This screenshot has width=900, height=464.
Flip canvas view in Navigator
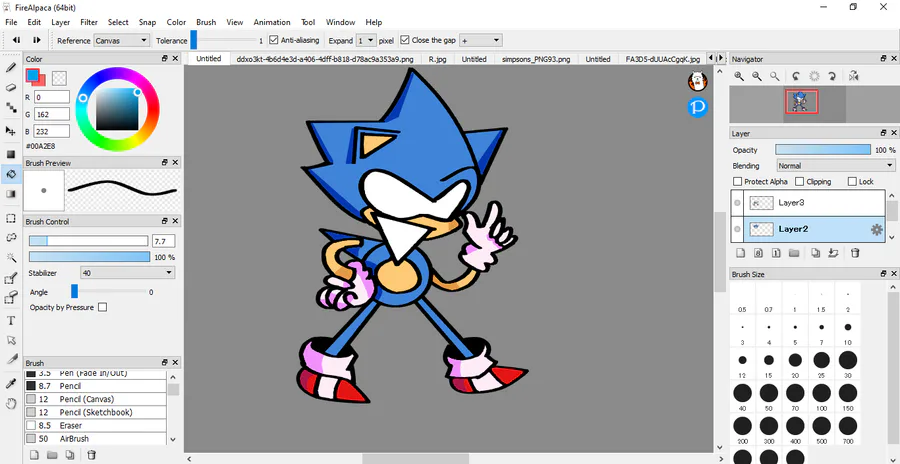coord(854,76)
